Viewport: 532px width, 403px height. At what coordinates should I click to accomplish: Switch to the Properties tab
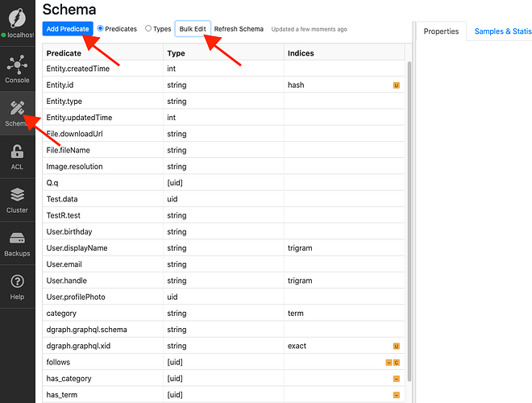[x=441, y=31]
